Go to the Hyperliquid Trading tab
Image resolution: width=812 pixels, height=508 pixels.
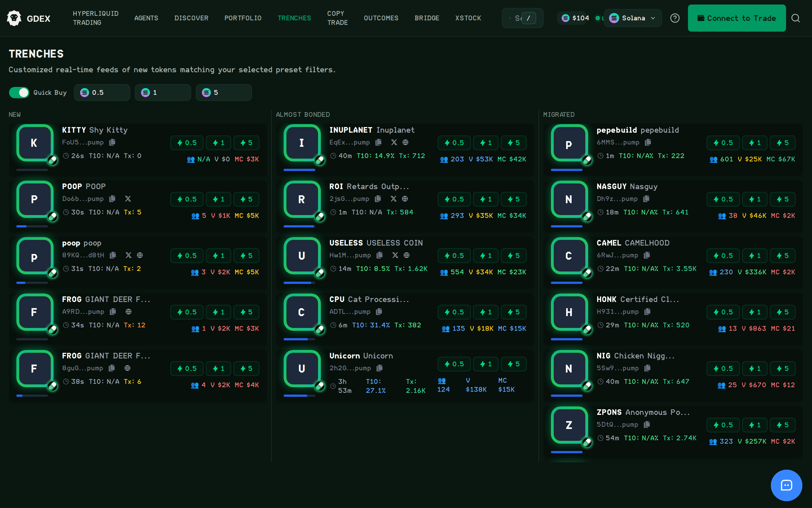(96, 18)
